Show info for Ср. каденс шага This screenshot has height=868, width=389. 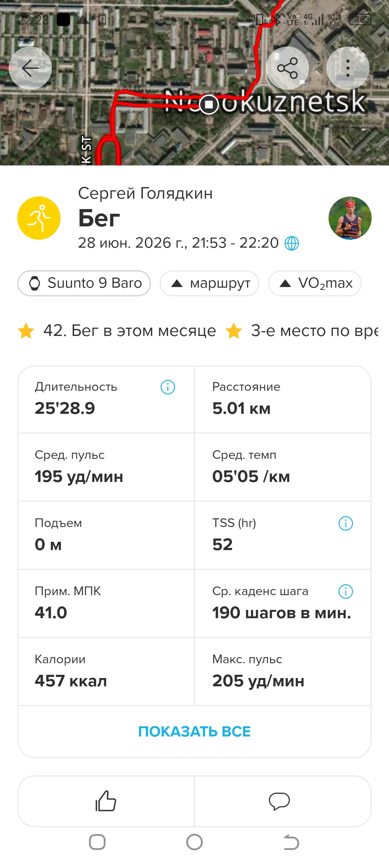[346, 592]
